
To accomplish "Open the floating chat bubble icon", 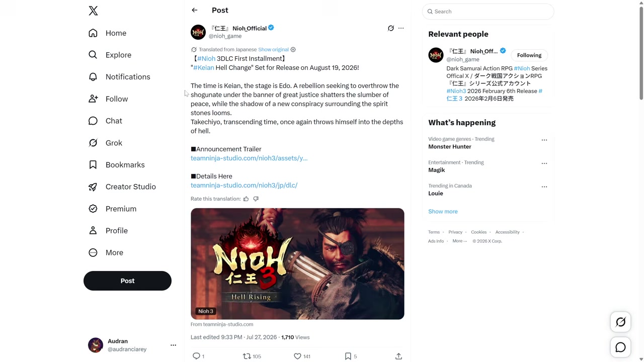I will (x=620, y=347).
